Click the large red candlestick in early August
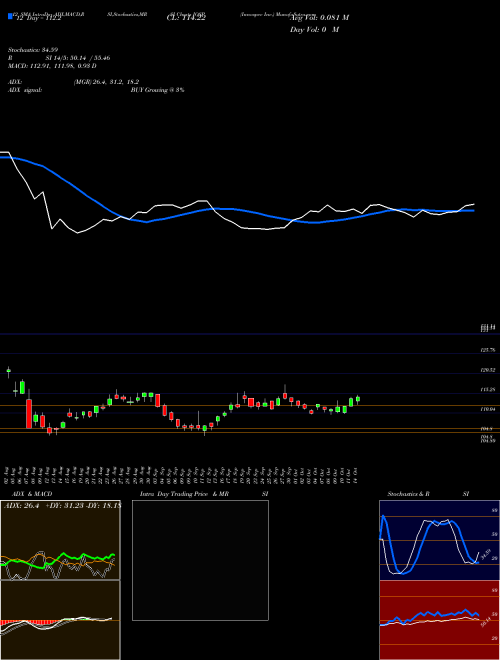500x660 pixels. coord(29,414)
